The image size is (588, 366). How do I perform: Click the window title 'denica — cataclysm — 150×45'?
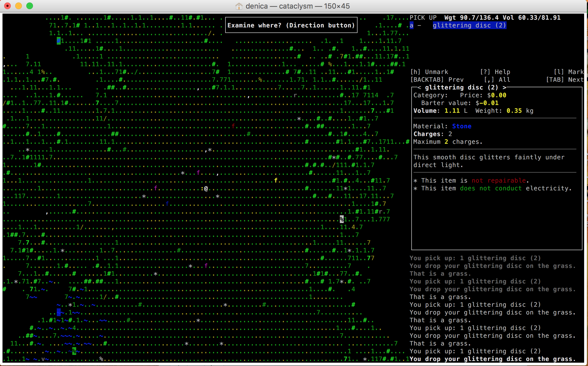(298, 6)
